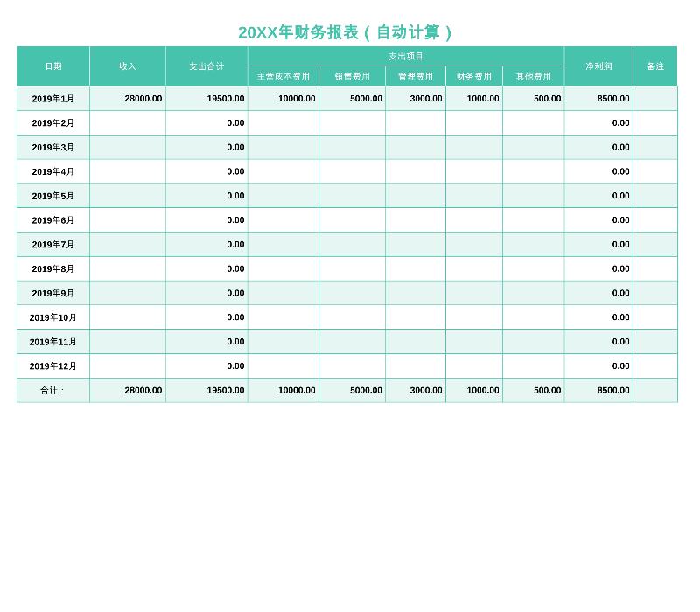Click the 管理费用 sub-header

coord(416,76)
